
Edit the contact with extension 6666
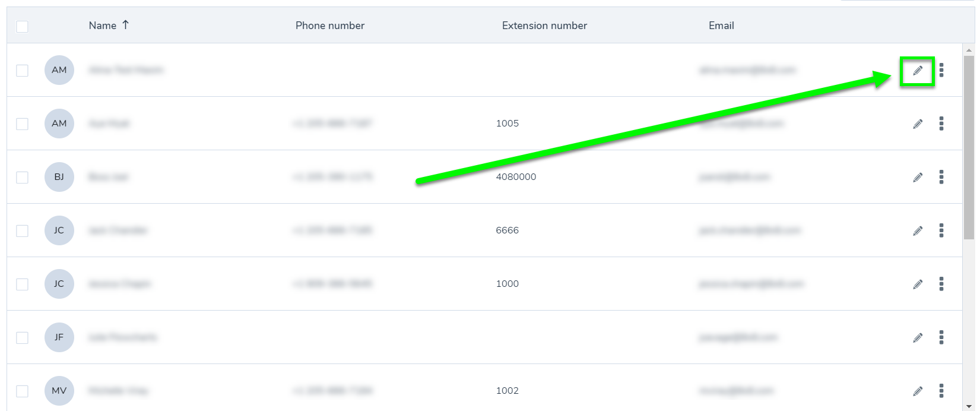coord(918,230)
